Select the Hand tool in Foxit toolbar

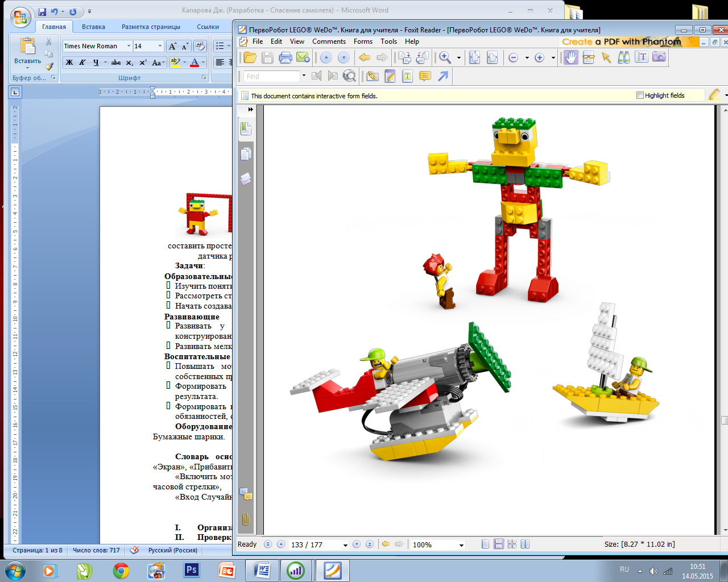(x=571, y=57)
